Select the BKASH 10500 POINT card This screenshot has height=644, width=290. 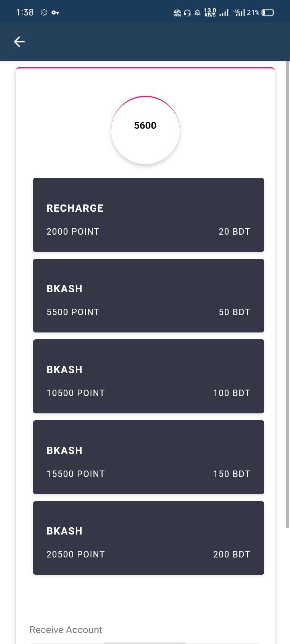(149, 376)
